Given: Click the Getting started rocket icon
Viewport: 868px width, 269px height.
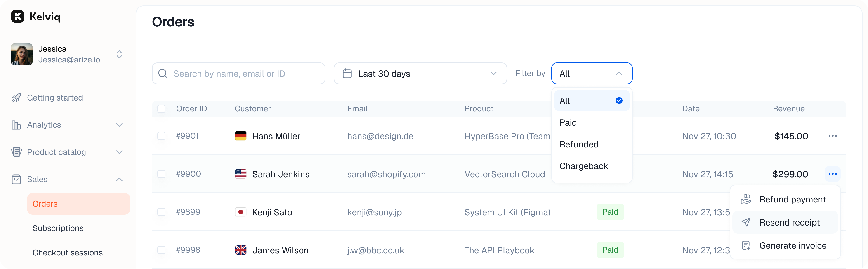Looking at the screenshot, I should pos(16,98).
